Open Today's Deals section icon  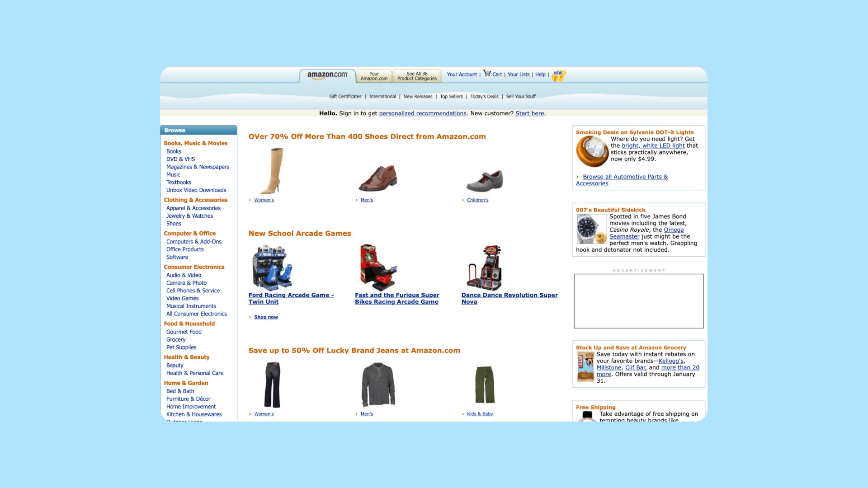[x=484, y=96]
